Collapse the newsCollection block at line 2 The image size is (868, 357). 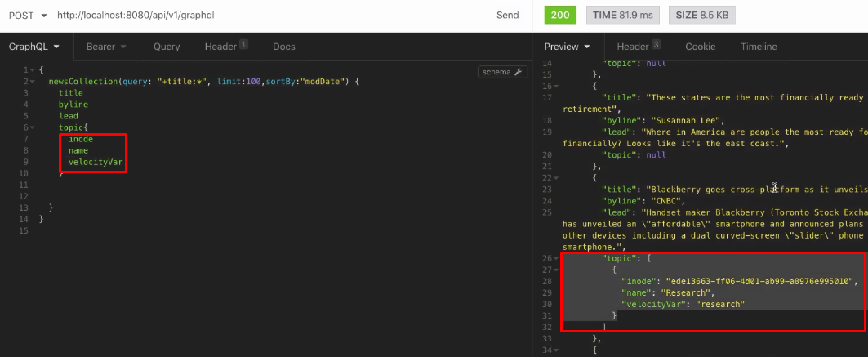point(32,82)
